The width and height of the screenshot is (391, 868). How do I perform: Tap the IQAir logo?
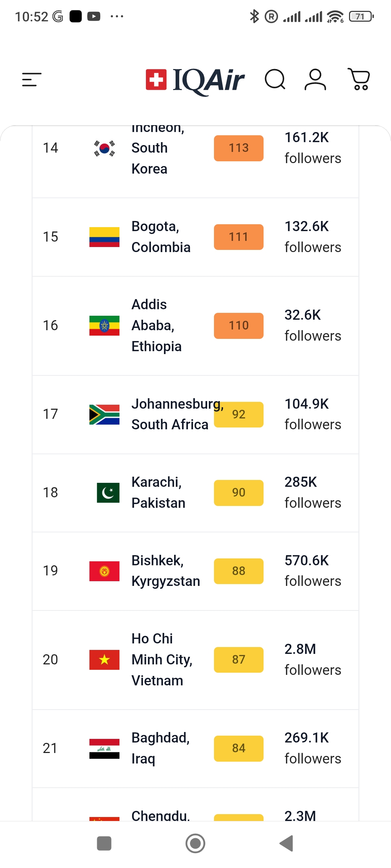[x=195, y=80]
